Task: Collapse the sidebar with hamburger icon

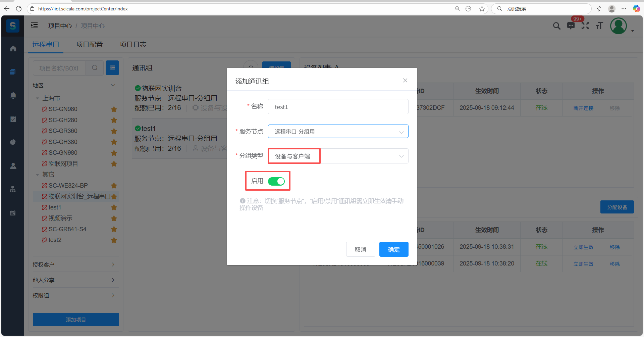Action: pos(35,26)
